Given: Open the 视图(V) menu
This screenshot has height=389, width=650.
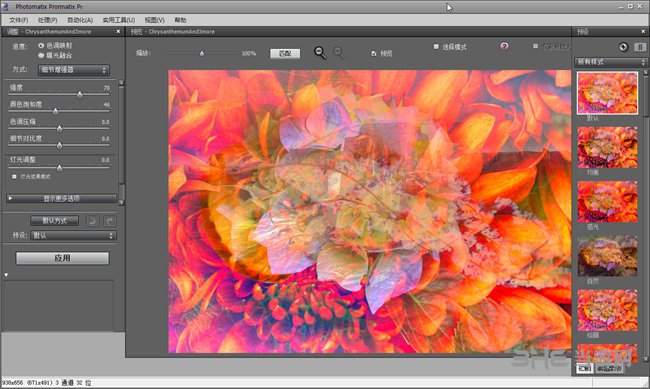Looking at the screenshot, I should click(x=154, y=20).
